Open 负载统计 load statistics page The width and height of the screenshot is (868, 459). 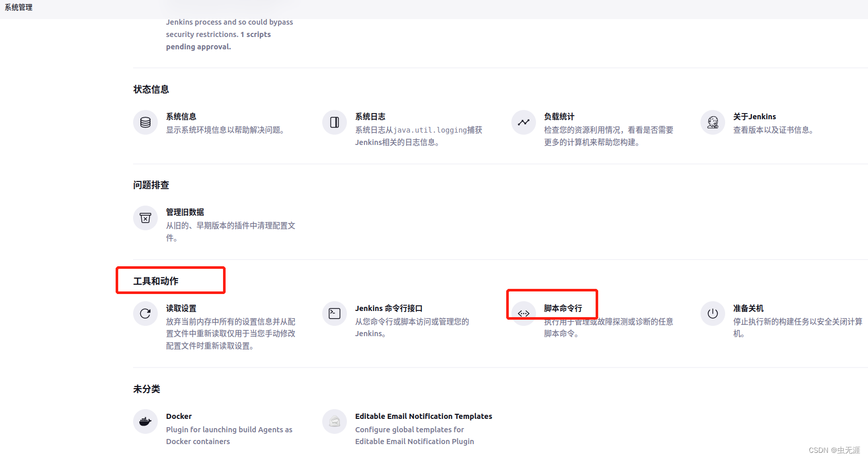559,117
